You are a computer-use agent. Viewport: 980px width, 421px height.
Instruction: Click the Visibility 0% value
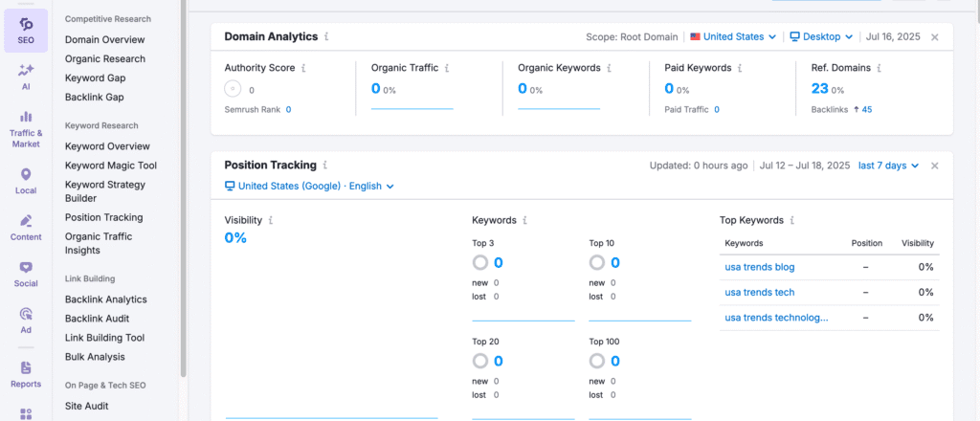pyautogui.click(x=235, y=238)
